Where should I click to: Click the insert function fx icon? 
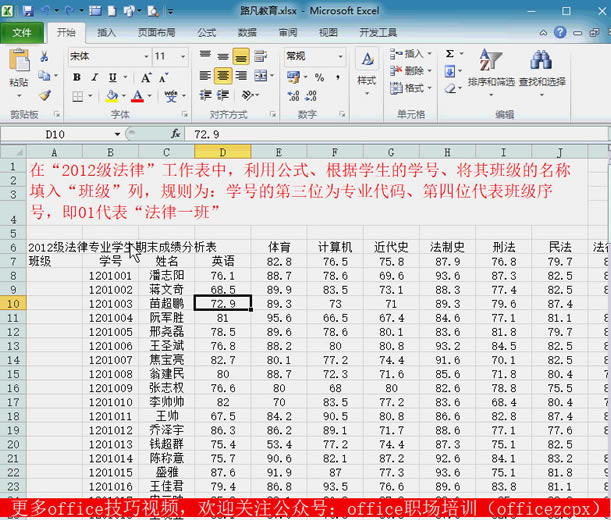[x=176, y=134]
